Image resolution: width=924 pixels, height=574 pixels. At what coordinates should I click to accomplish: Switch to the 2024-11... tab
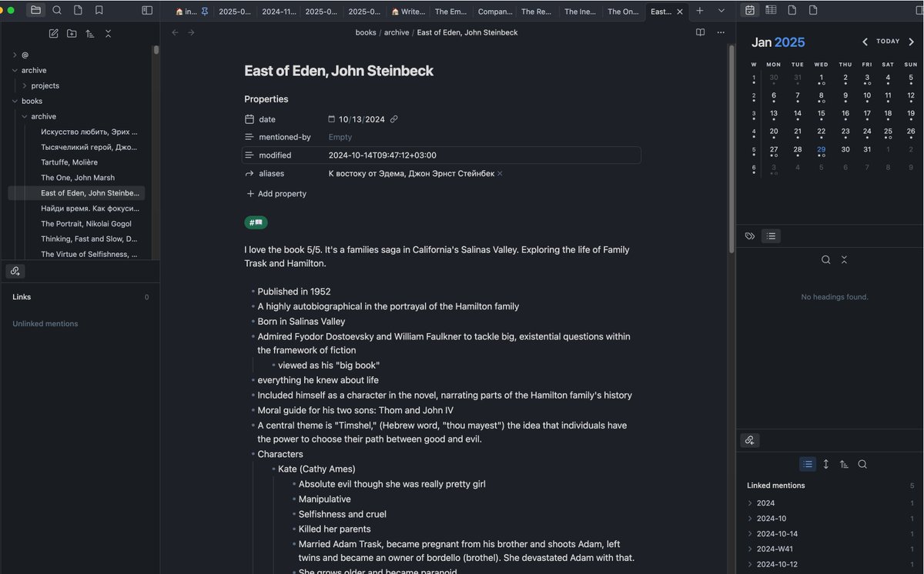point(277,12)
